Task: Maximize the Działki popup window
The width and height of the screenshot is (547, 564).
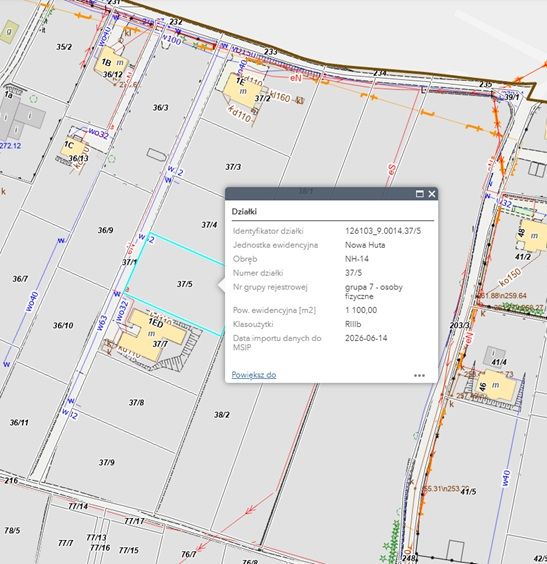Action: click(419, 194)
